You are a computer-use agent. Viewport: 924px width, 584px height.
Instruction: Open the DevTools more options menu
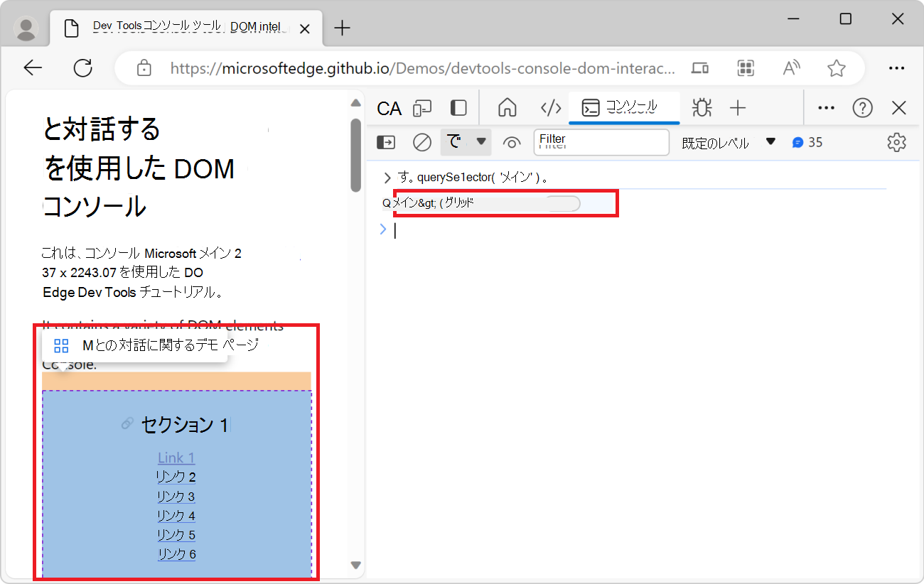pyautogui.click(x=826, y=107)
